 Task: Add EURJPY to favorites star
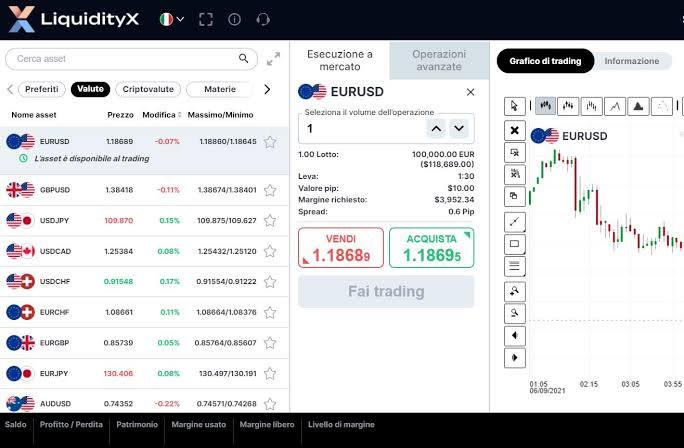pyautogui.click(x=270, y=373)
